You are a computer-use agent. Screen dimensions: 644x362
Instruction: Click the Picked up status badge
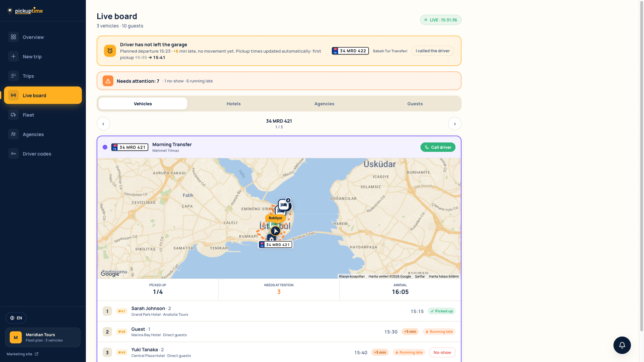pyautogui.click(x=441, y=311)
